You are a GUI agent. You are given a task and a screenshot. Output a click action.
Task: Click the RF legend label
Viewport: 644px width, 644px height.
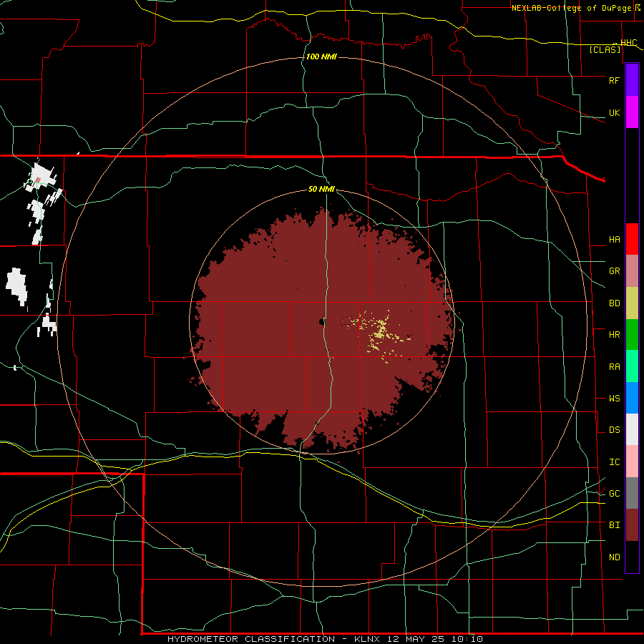click(x=614, y=80)
